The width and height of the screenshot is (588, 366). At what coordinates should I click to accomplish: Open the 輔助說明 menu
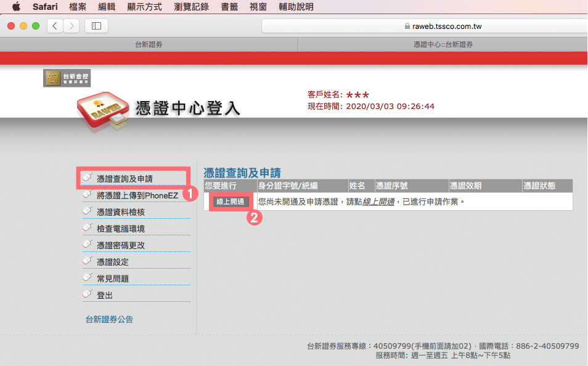point(296,7)
